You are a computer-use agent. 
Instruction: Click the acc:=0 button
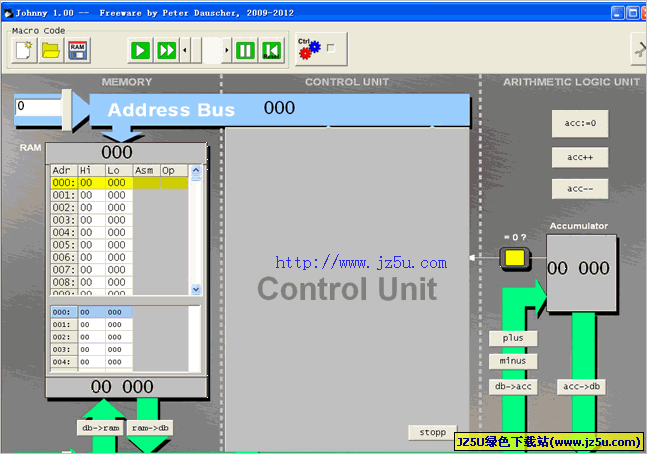tap(580, 124)
